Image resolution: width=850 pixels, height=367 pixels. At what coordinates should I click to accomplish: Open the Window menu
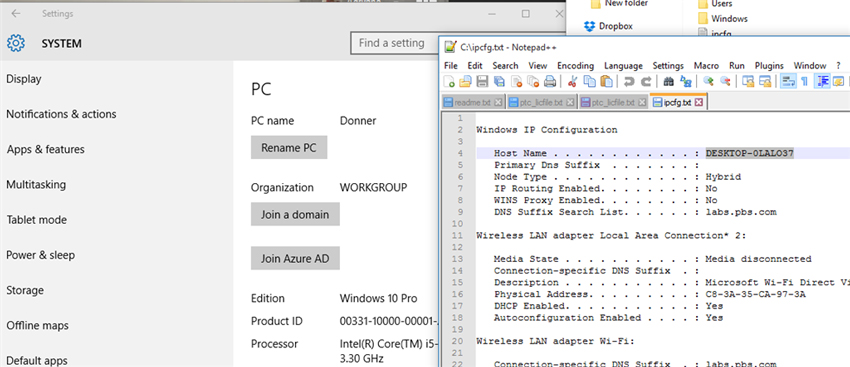click(x=810, y=66)
